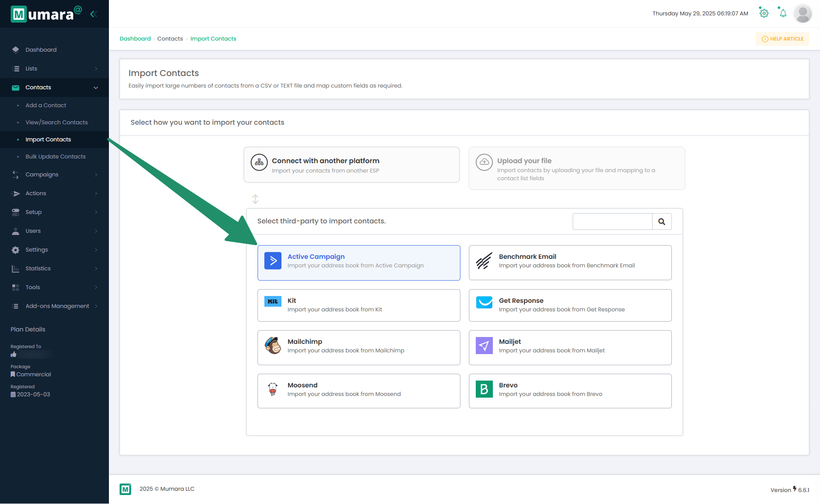Select the Mailchimp import card

coord(359,348)
